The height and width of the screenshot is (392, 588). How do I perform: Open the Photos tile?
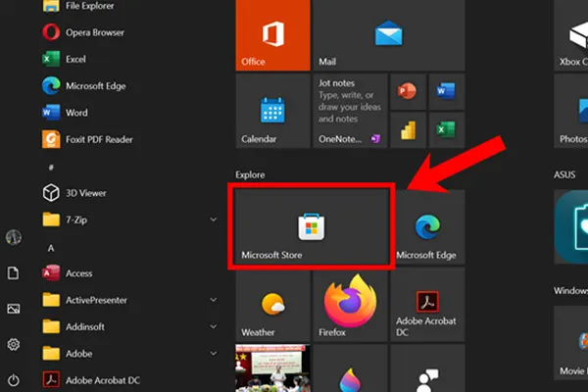point(571,111)
